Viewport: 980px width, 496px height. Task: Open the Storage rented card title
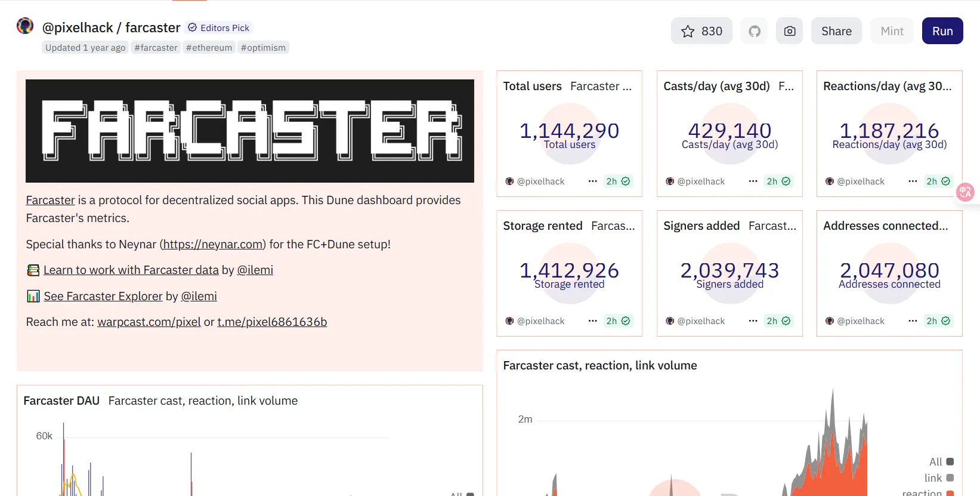click(543, 226)
